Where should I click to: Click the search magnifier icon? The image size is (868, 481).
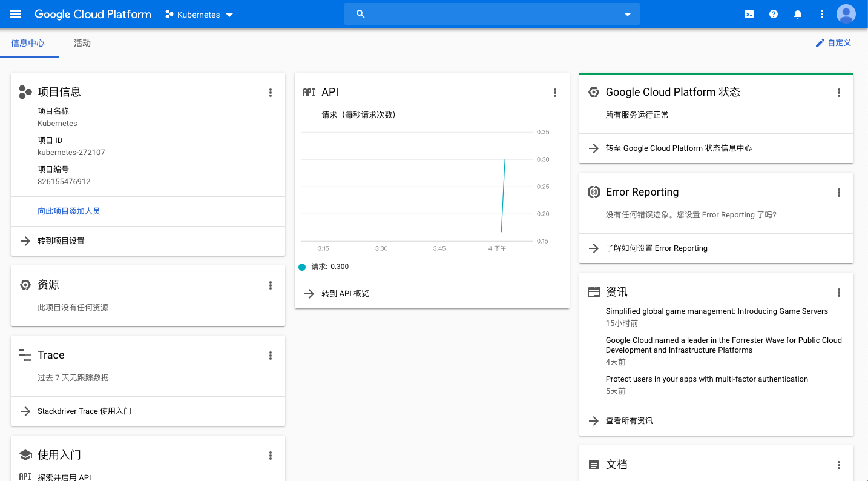pyautogui.click(x=361, y=14)
